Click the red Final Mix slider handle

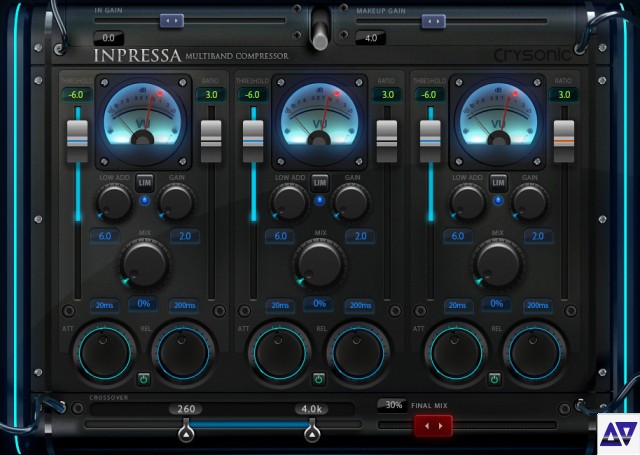pyautogui.click(x=433, y=426)
